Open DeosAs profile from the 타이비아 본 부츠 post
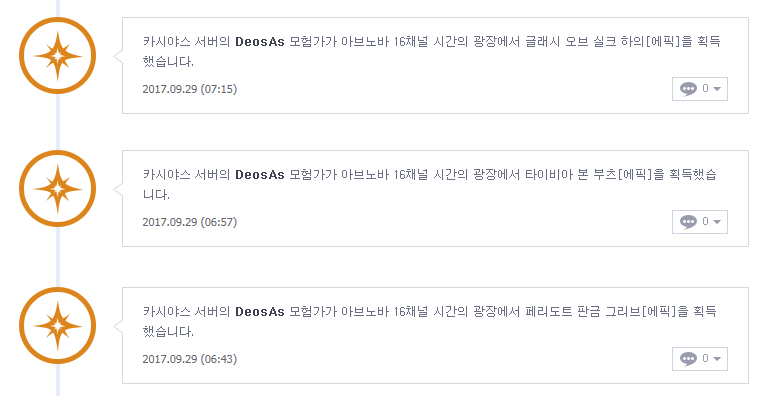The height and width of the screenshot is (396, 770). (x=260, y=174)
